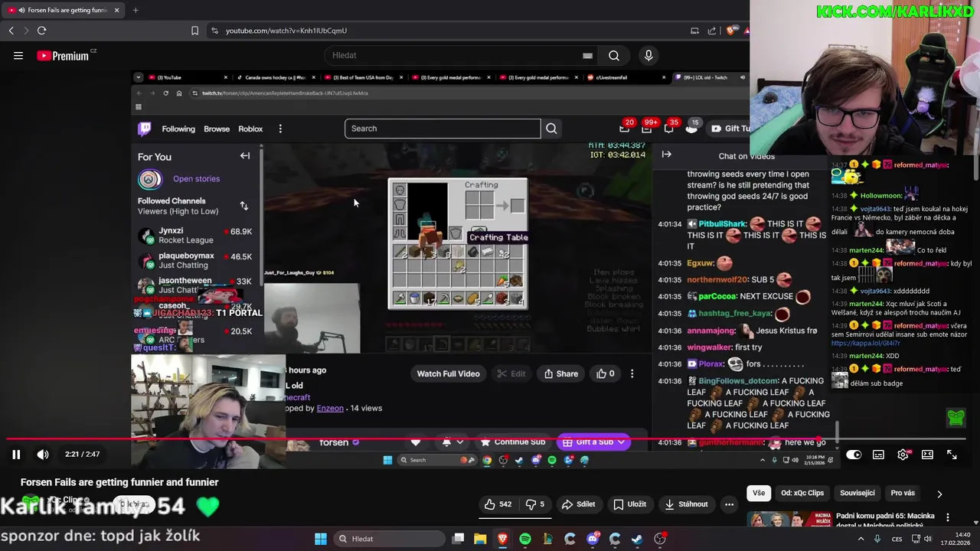Enter fullscreen with the player fullscreen icon
The height and width of the screenshot is (551, 980).
(x=952, y=455)
